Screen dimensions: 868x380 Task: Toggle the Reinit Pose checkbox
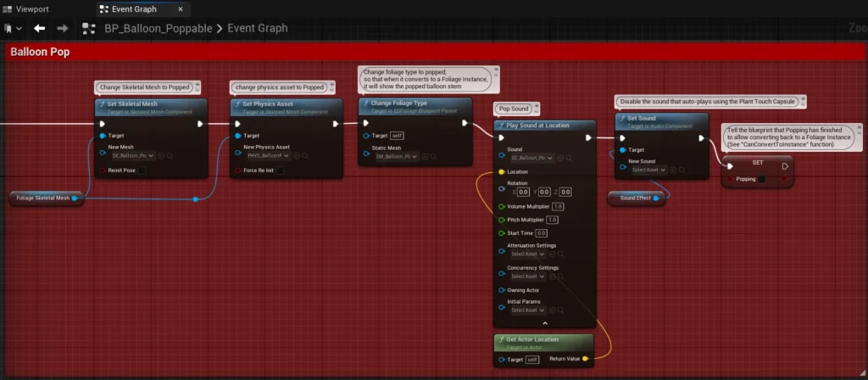point(142,170)
